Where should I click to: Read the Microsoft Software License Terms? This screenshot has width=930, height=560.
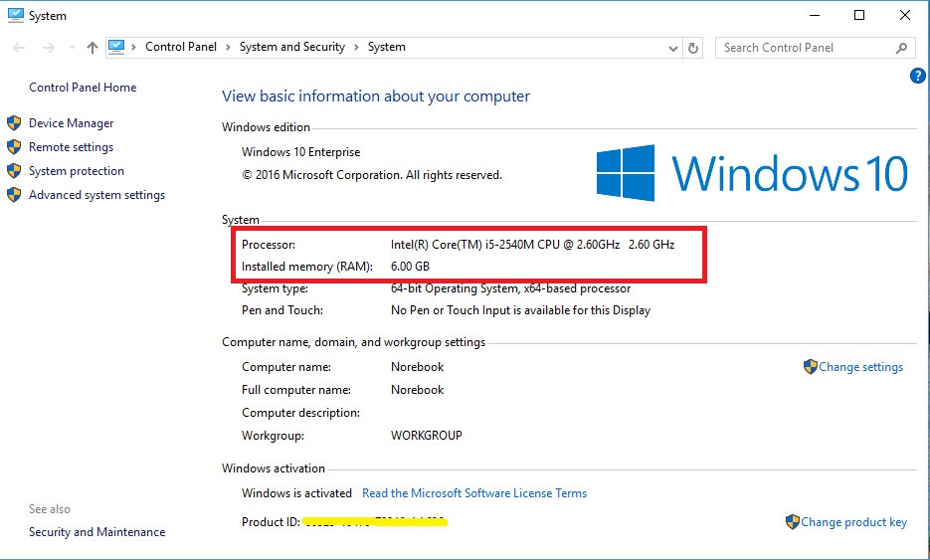click(x=474, y=493)
